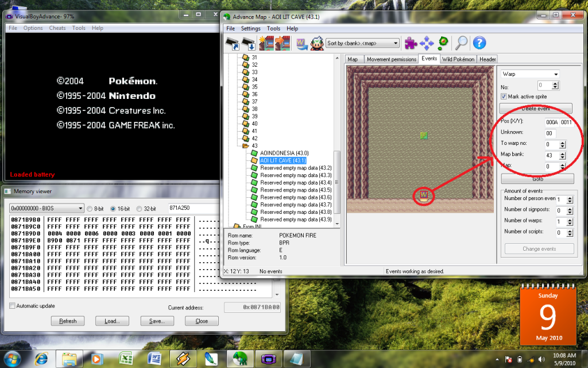Select the W warp event on map
The width and height of the screenshot is (588, 368).
click(x=424, y=195)
